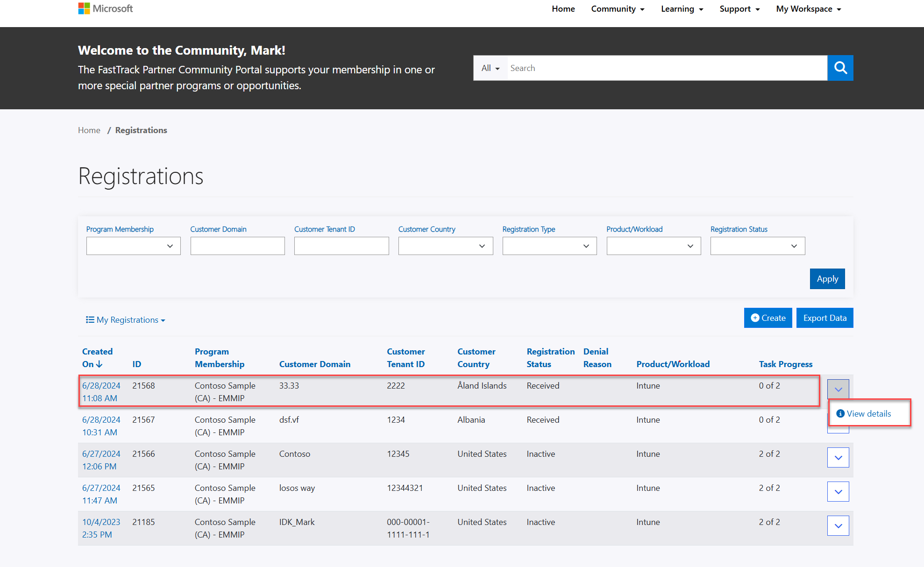Open the My Registrations view selector

click(x=126, y=320)
